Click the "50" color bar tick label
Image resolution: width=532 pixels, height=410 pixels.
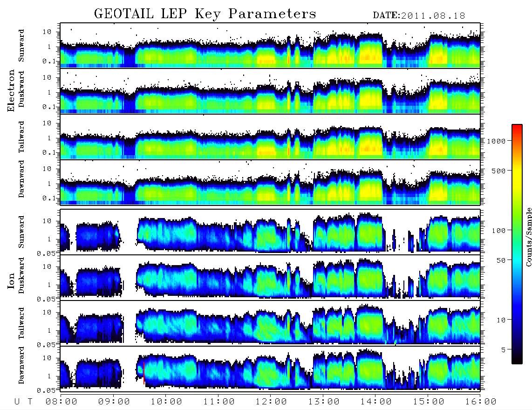click(501, 260)
